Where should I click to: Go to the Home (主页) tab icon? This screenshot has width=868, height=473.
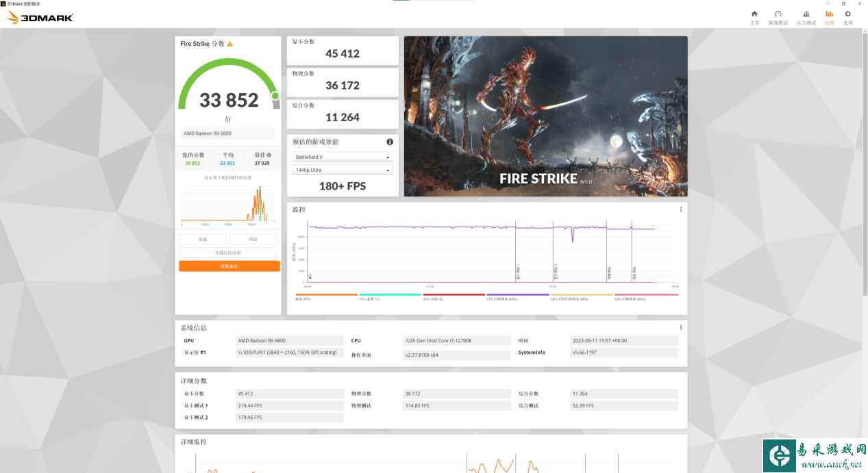[x=754, y=14]
